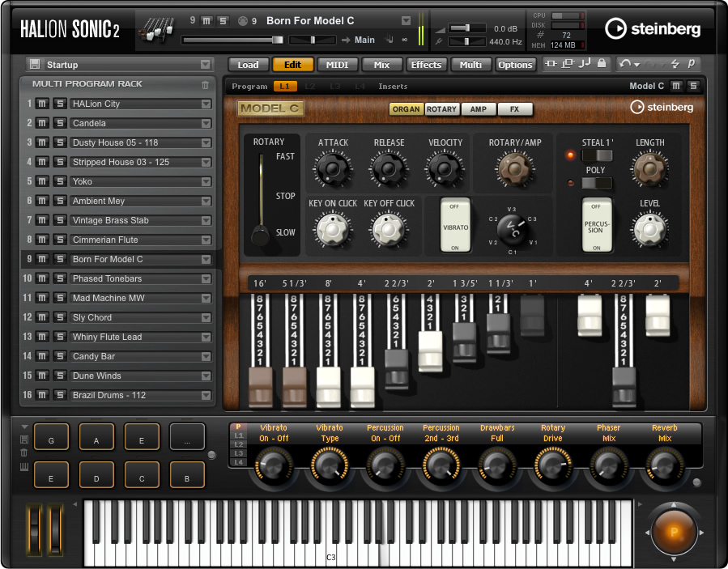Open the Effects tab

click(x=426, y=65)
